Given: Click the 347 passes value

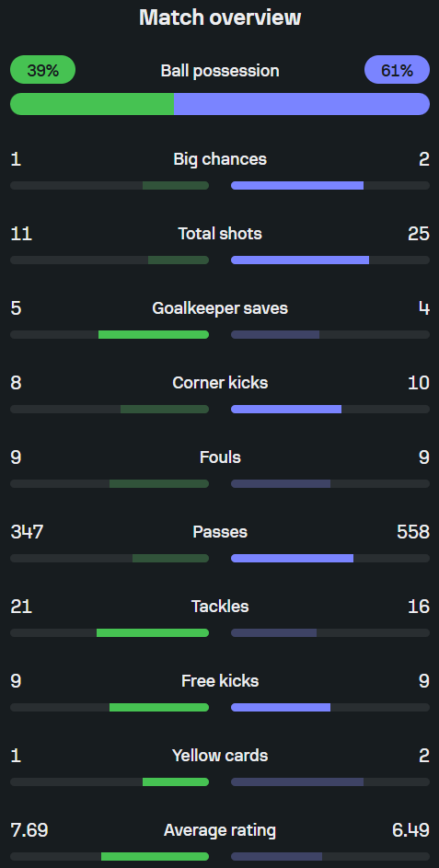Looking at the screenshot, I should click(x=27, y=532).
